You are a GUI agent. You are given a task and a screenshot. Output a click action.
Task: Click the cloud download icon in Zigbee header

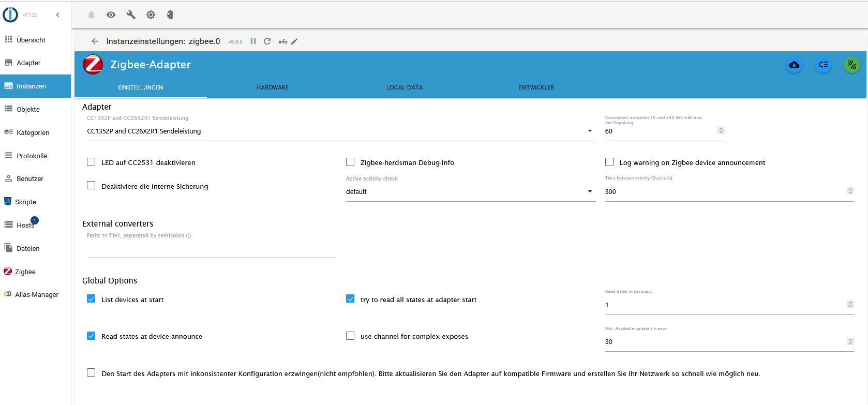coord(794,65)
